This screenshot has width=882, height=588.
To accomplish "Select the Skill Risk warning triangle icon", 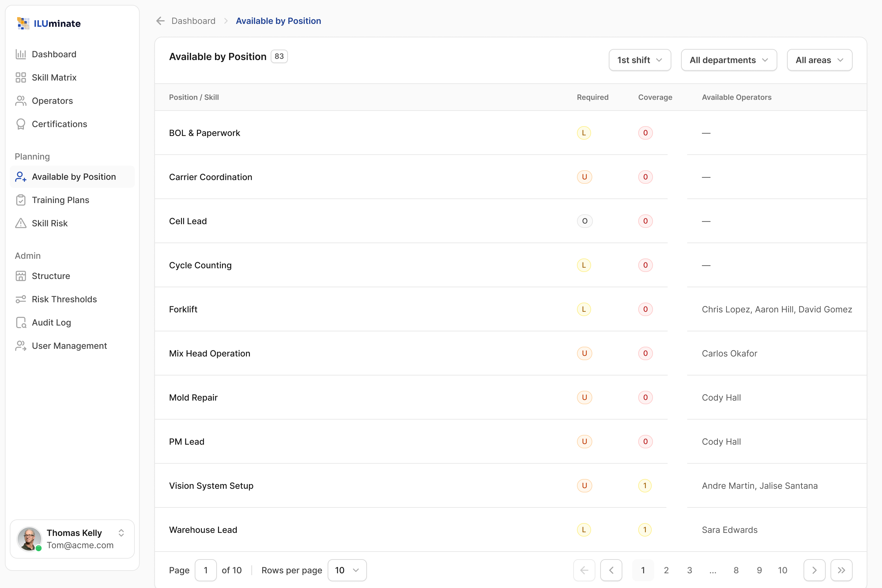I will point(21,223).
